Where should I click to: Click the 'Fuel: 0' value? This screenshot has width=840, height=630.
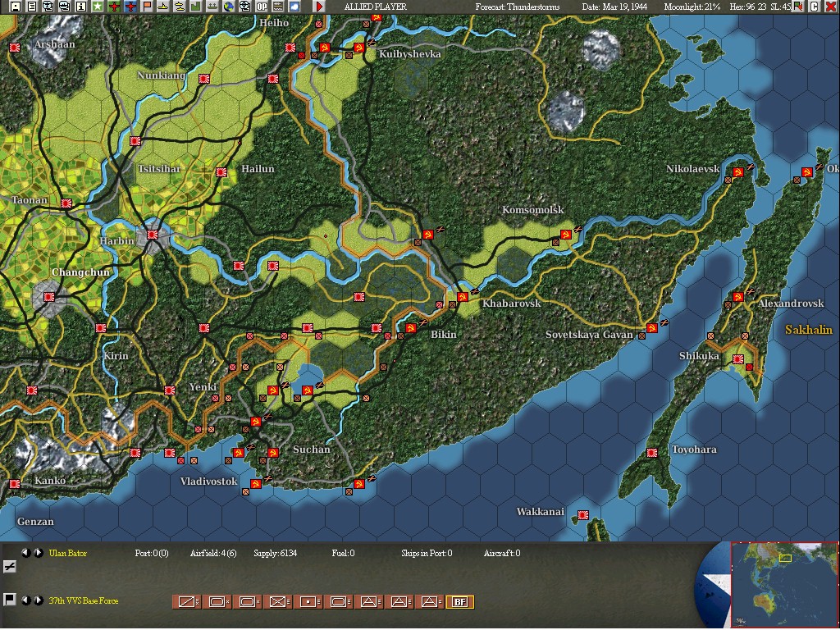click(x=343, y=553)
